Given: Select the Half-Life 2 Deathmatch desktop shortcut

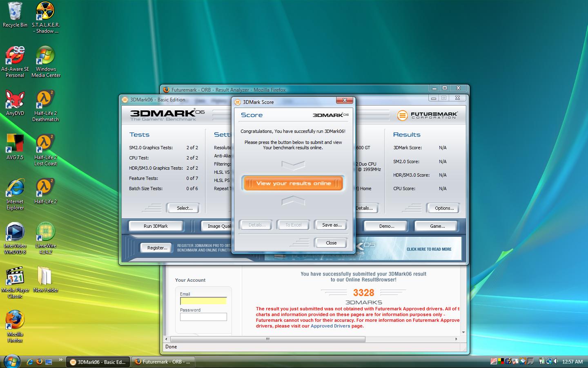Looking at the screenshot, I should click(45, 106).
